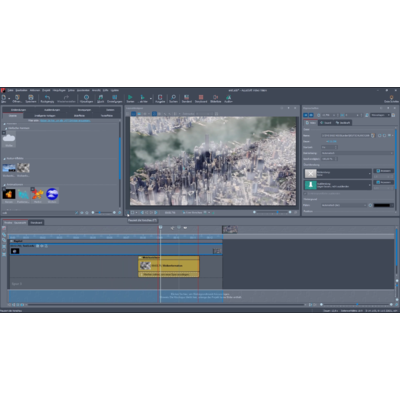The height and width of the screenshot is (400, 400).
Task: Collapse the section above the cloud object
Action: pos(5,128)
